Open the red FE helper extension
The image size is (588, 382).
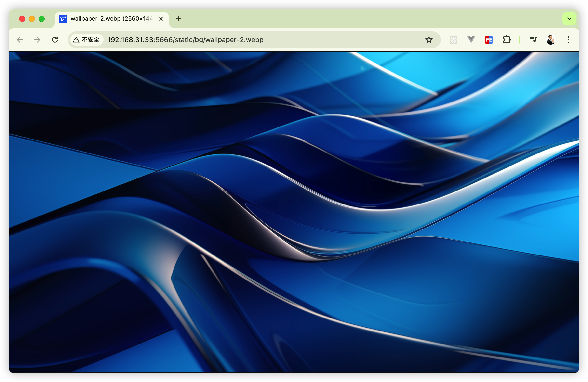489,40
